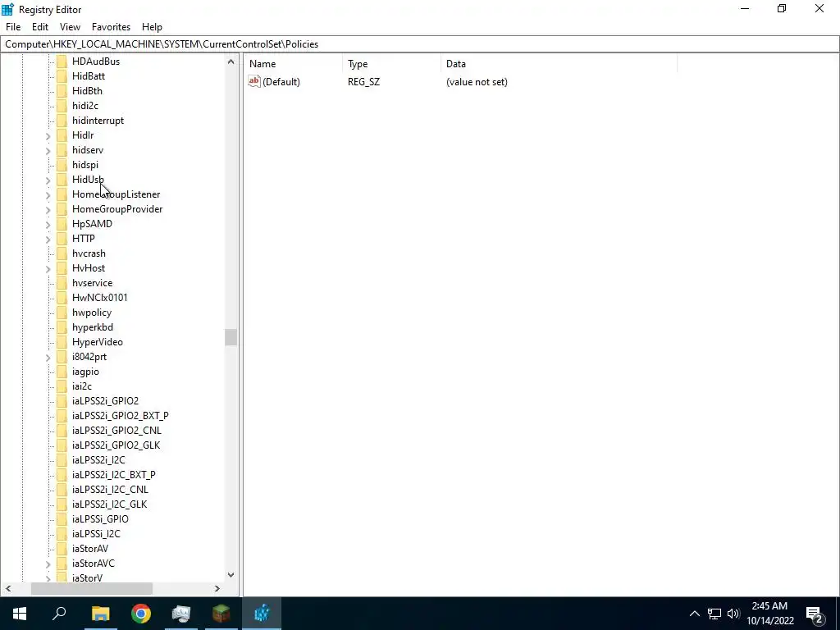This screenshot has height=630, width=840.
Task: Select the iaLPSSi_GPIO key
Action: tap(100, 518)
